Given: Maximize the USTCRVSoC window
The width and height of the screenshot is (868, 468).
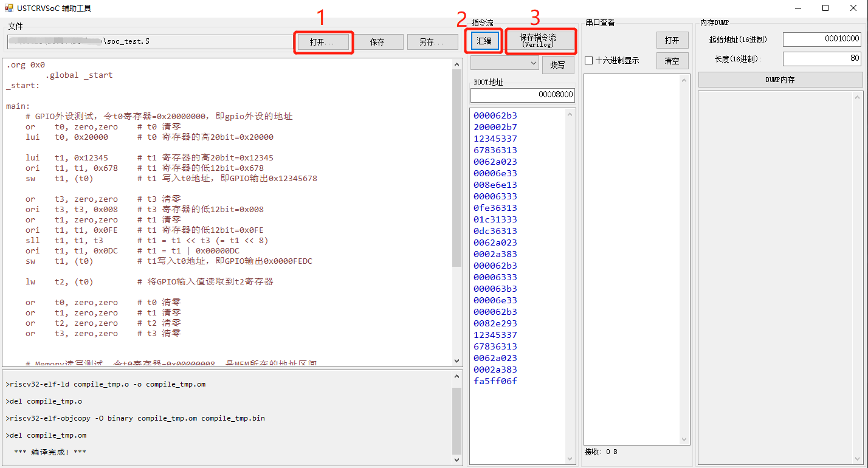Looking at the screenshot, I should click(825, 8).
